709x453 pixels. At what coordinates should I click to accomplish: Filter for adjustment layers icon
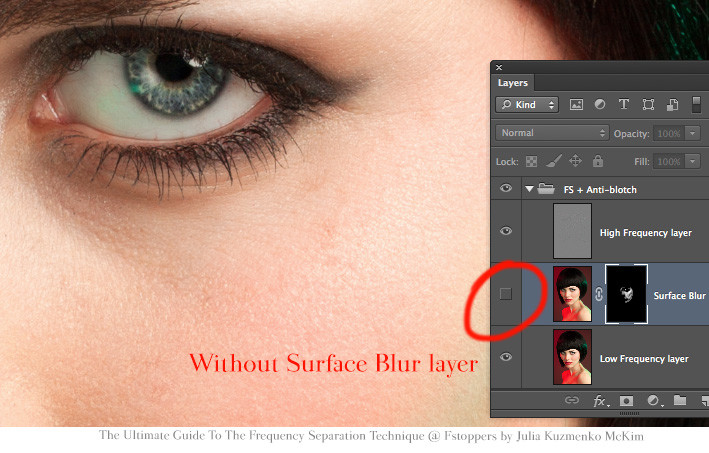[600, 104]
